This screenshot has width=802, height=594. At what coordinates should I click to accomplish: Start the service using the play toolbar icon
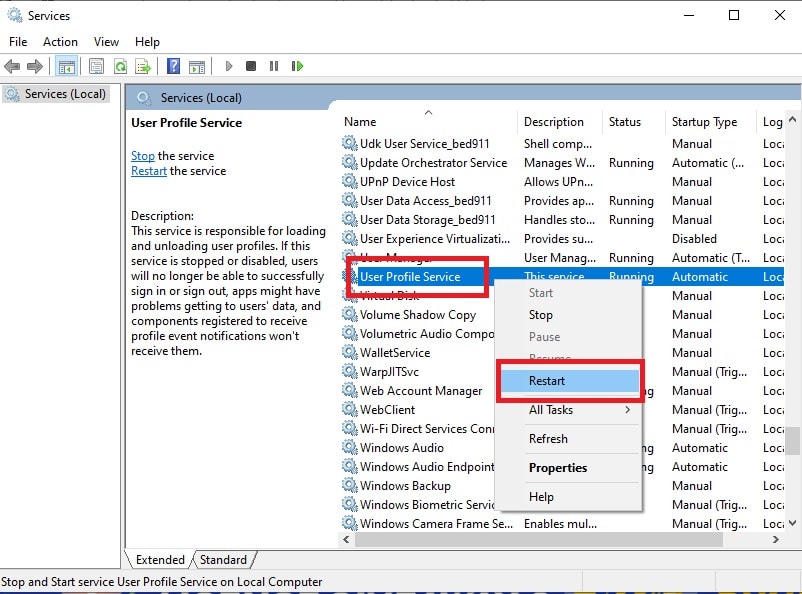(x=227, y=66)
